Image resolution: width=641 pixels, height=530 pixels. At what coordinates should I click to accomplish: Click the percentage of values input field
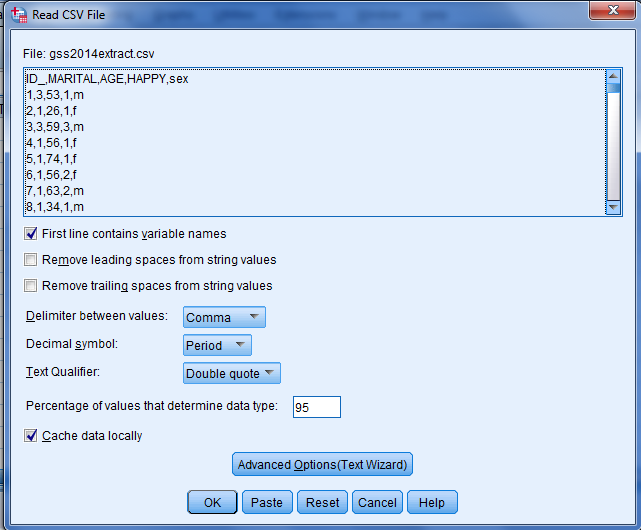(317, 407)
